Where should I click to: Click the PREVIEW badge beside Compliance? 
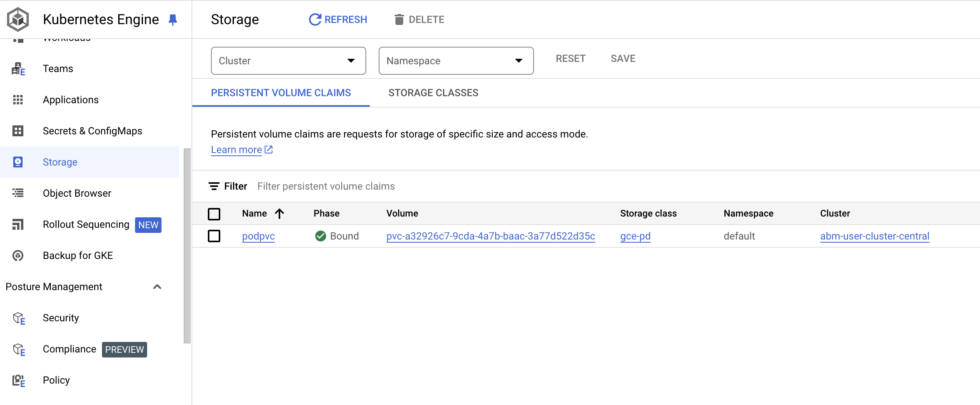point(125,349)
